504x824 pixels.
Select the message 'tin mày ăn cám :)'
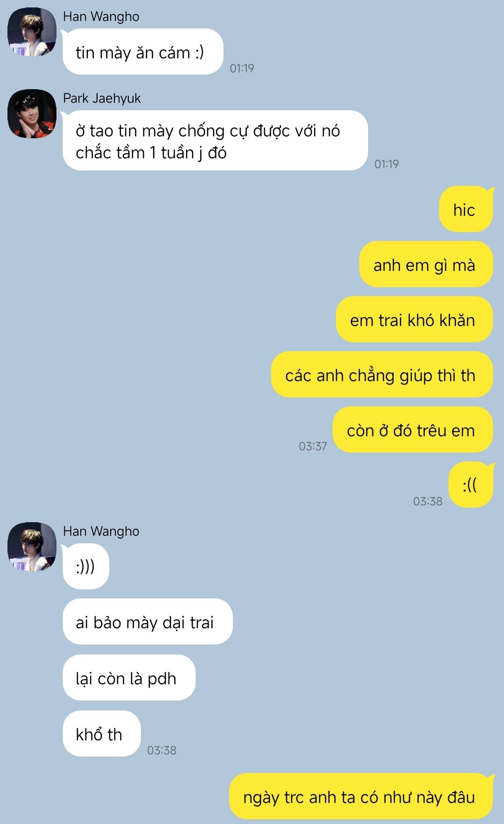(x=143, y=52)
